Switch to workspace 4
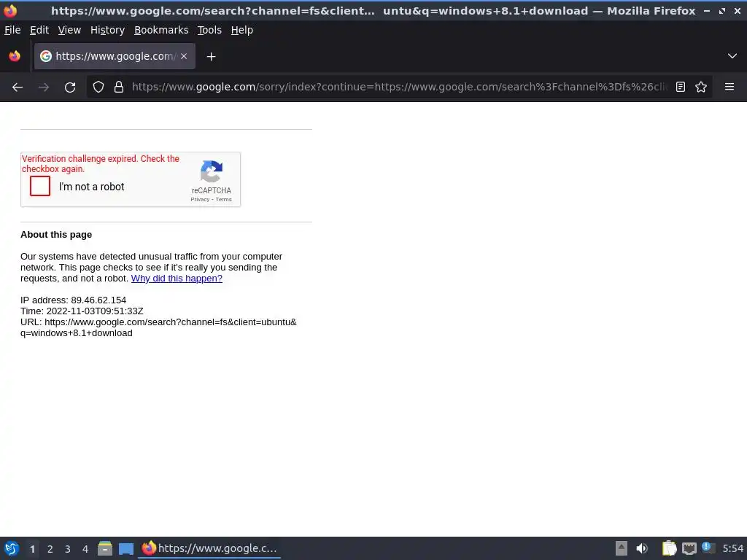The image size is (747, 560). [x=85, y=549]
